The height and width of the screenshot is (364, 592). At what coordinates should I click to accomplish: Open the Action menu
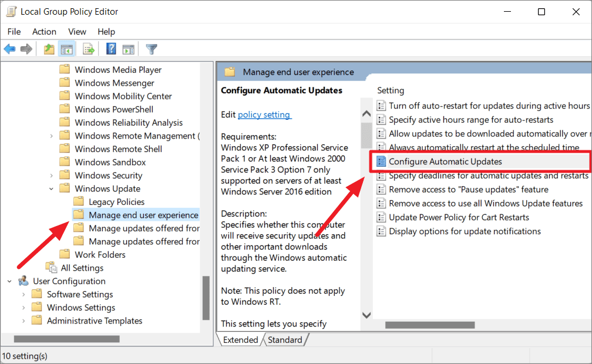(x=44, y=32)
